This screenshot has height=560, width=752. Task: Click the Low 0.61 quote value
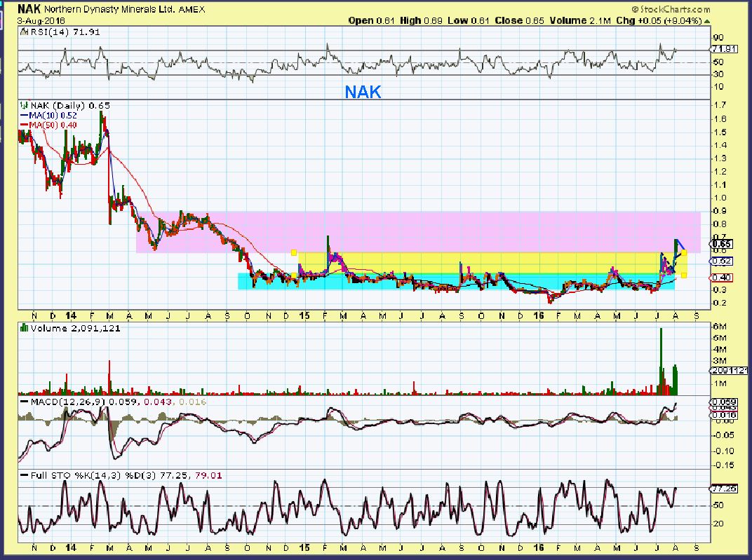pyautogui.click(x=469, y=20)
